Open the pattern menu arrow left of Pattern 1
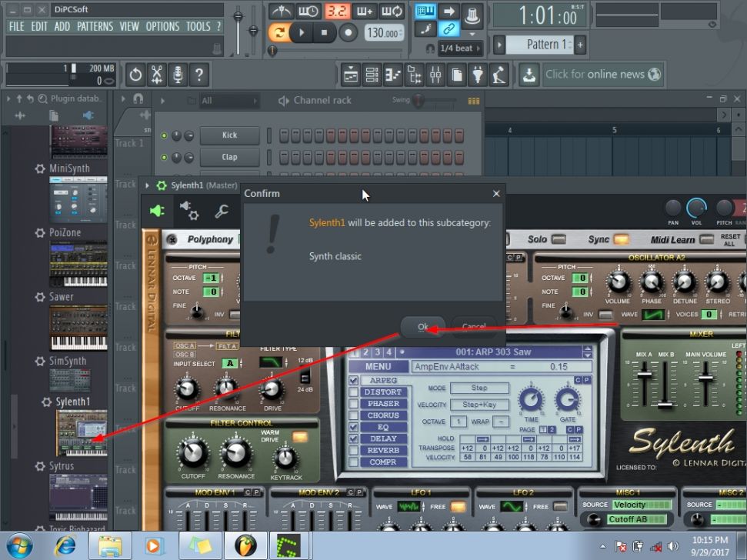The width and height of the screenshot is (747, 560). [x=499, y=45]
